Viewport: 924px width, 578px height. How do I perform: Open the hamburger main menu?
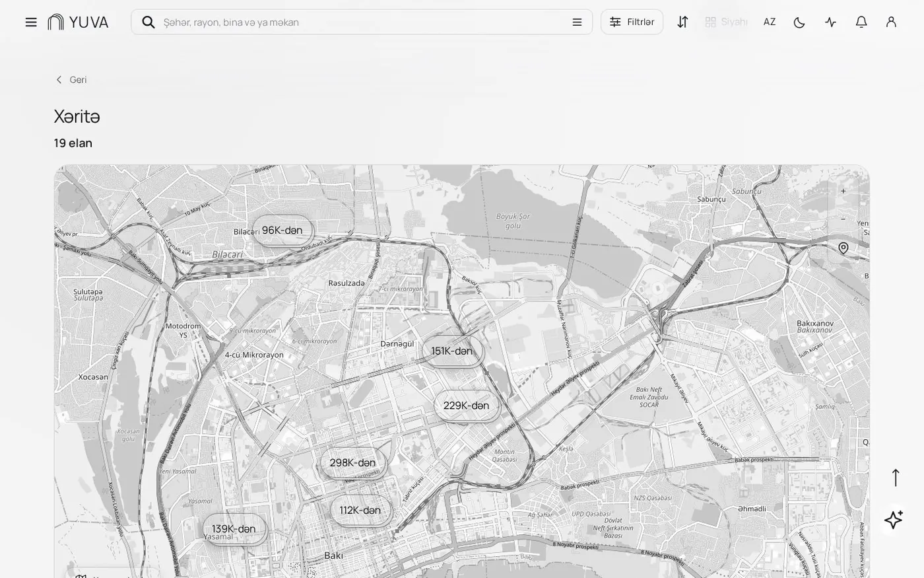click(x=31, y=22)
